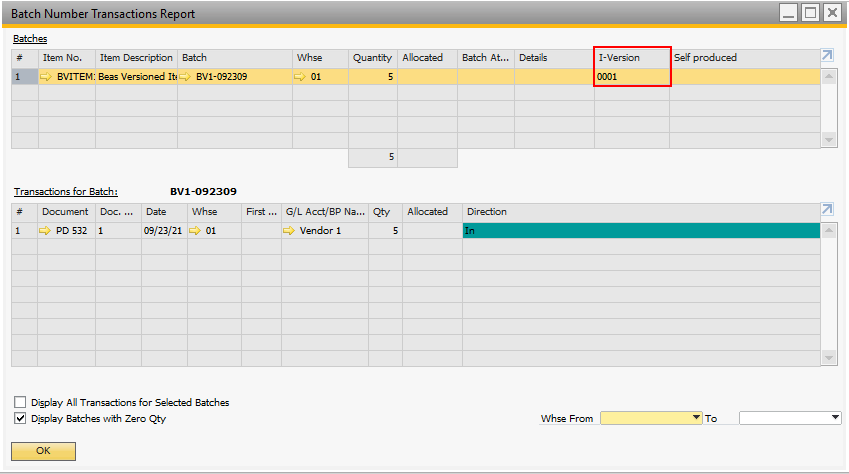Open the Whse To dropdown

[835, 418]
